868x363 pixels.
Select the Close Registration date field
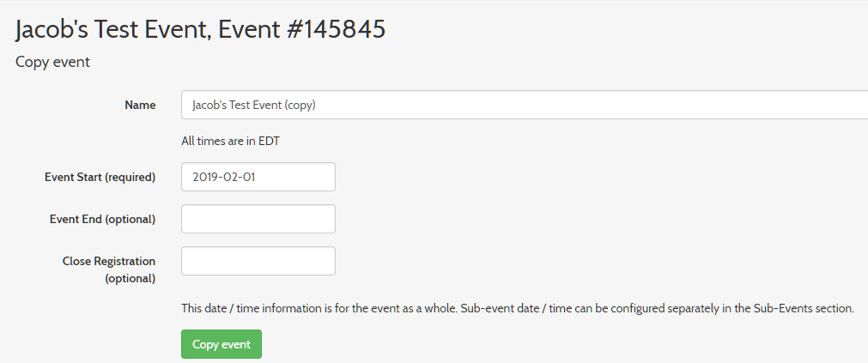[x=258, y=261]
